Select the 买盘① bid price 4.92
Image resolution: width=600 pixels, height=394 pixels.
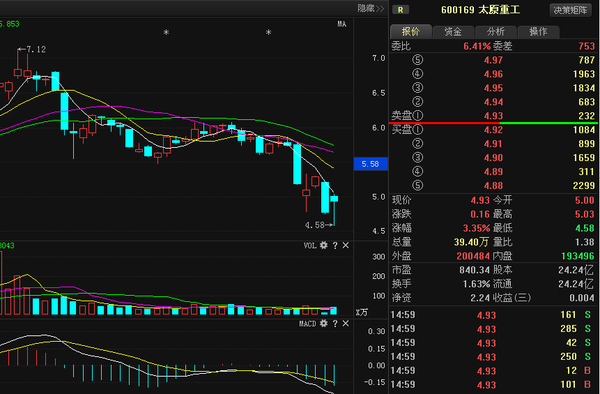[493, 130]
